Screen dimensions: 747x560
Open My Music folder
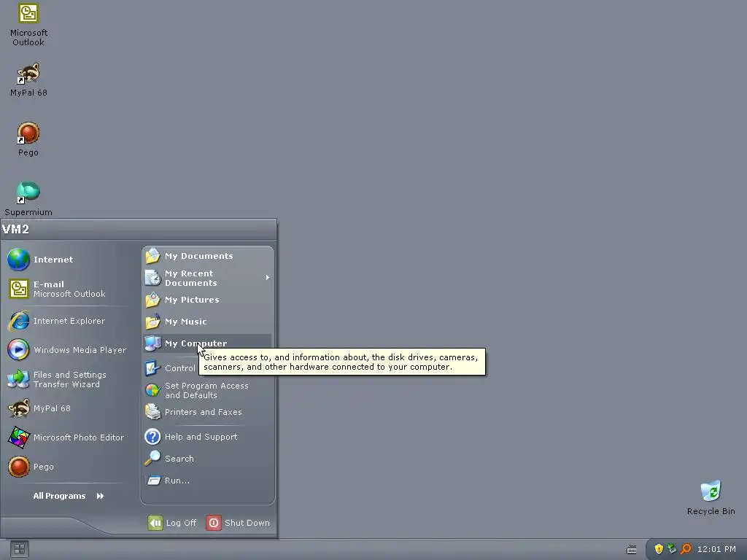[x=207, y=322]
